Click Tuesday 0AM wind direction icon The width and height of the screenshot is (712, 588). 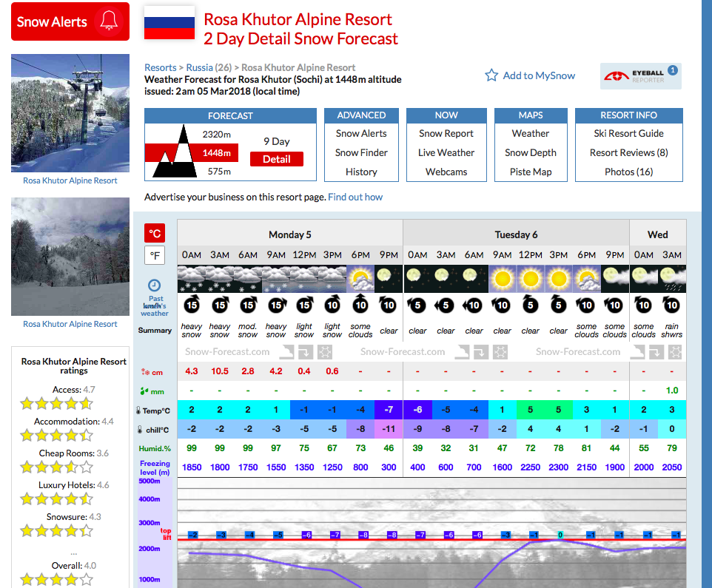[417, 305]
